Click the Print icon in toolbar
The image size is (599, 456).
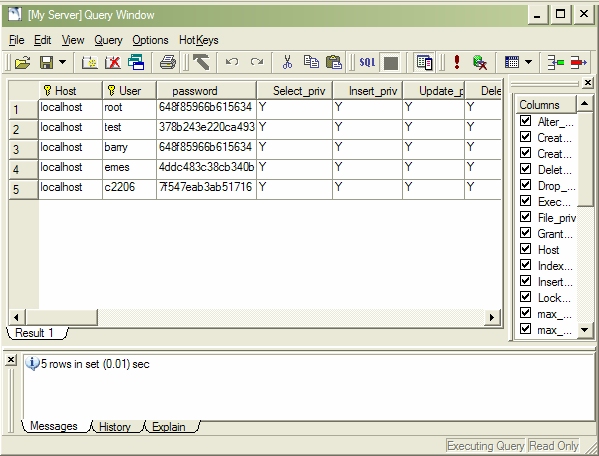coord(168,62)
